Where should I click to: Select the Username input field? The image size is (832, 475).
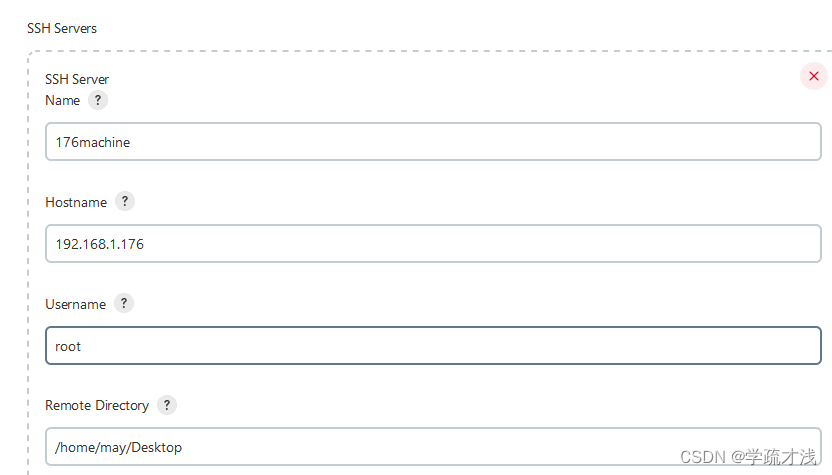(x=433, y=346)
